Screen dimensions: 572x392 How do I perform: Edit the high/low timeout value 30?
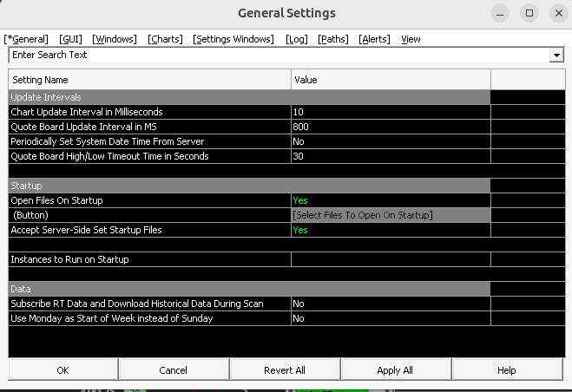pos(391,156)
